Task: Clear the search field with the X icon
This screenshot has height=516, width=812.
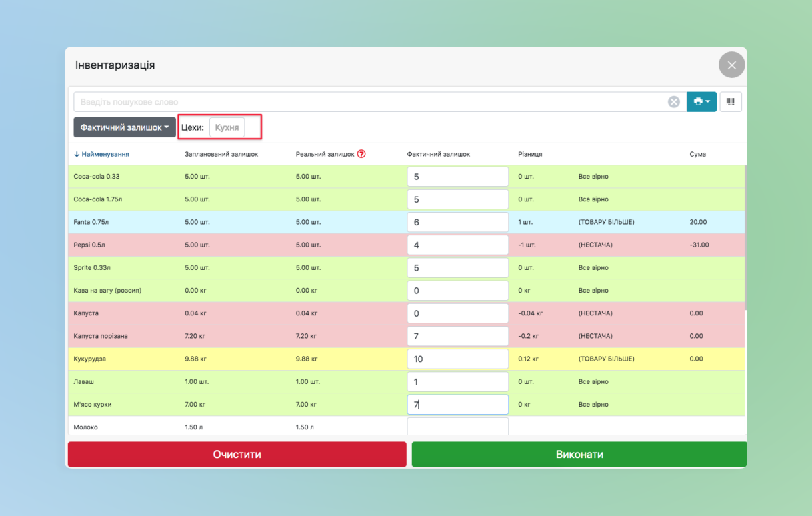Action: [x=673, y=102]
